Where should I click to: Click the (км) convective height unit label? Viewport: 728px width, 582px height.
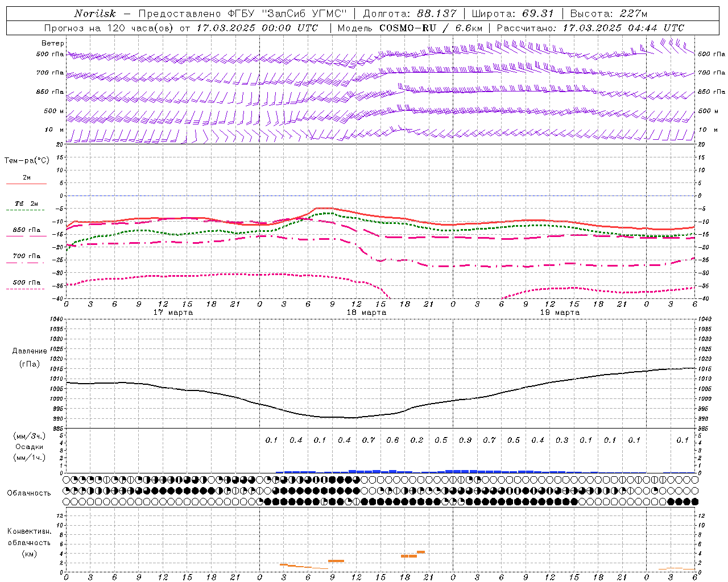coord(29,554)
